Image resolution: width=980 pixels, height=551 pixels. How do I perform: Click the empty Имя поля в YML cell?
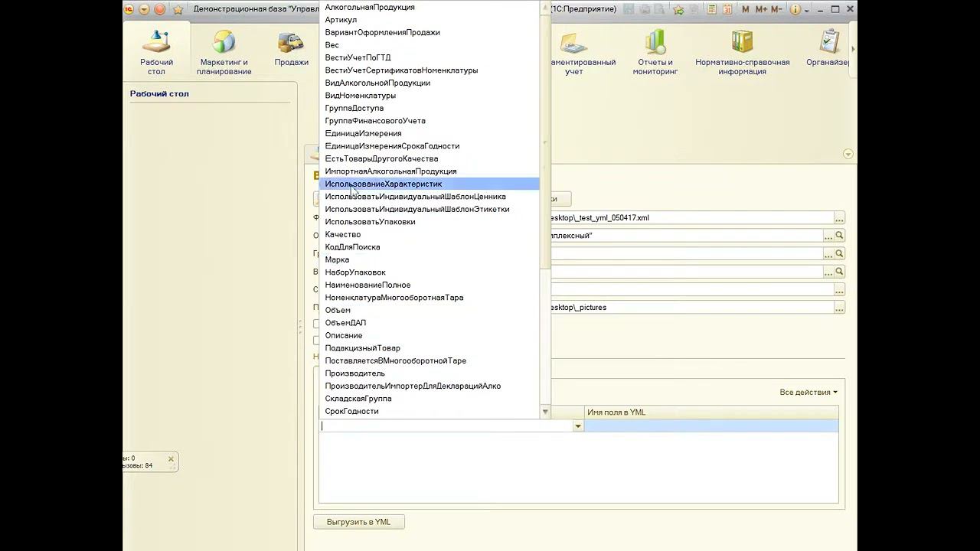pos(711,426)
